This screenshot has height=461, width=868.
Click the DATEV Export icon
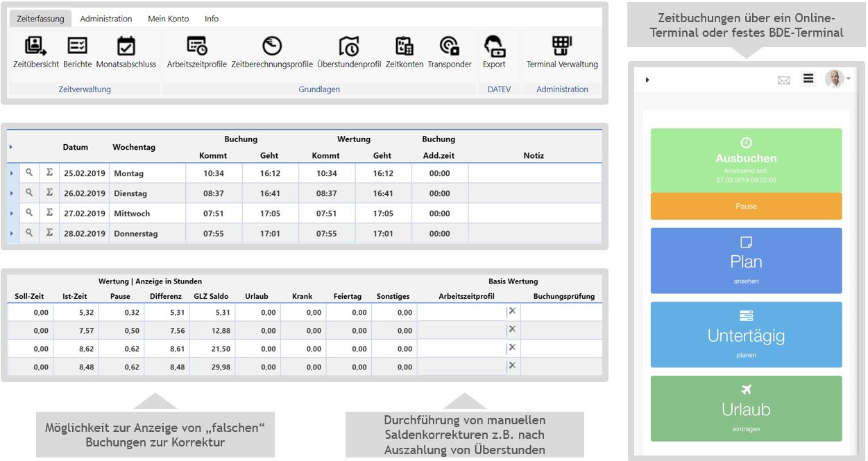[x=494, y=47]
